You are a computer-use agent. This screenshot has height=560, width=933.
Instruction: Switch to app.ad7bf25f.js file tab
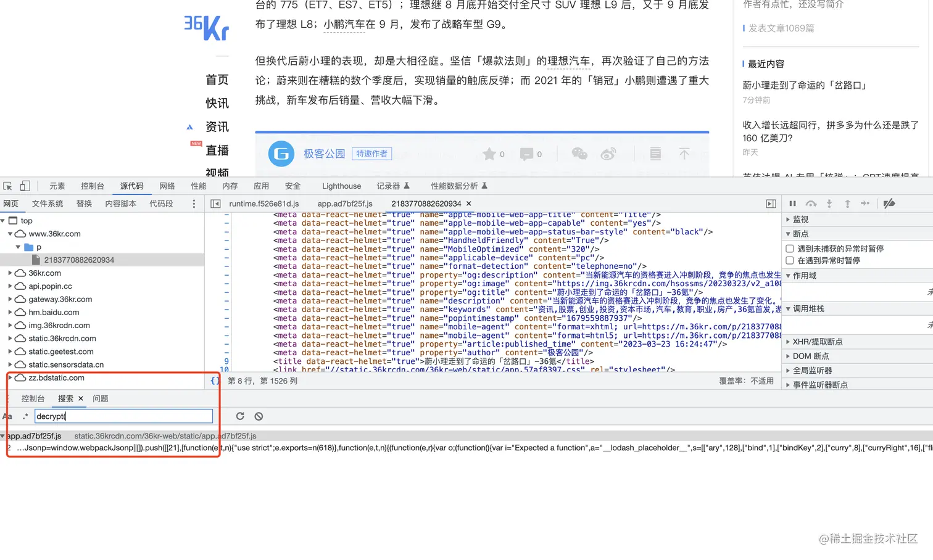coord(345,204)
